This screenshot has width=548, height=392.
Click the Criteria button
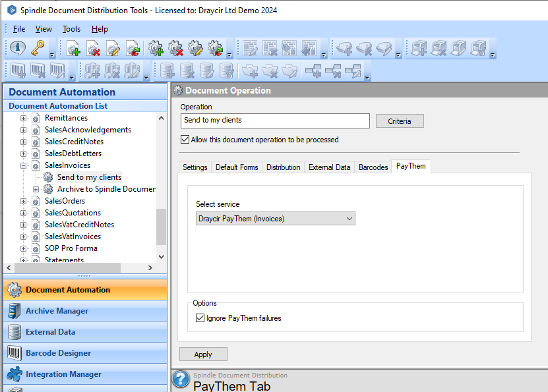click(x=400, y=121)
